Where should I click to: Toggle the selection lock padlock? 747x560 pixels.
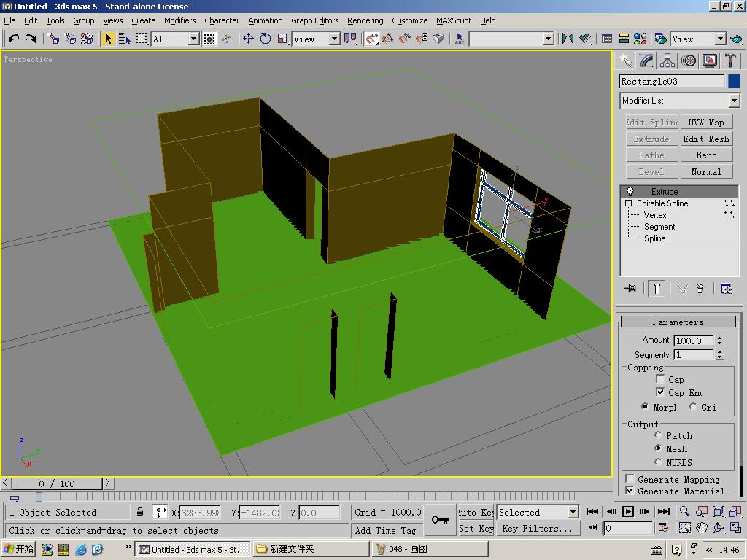[140, 512]
